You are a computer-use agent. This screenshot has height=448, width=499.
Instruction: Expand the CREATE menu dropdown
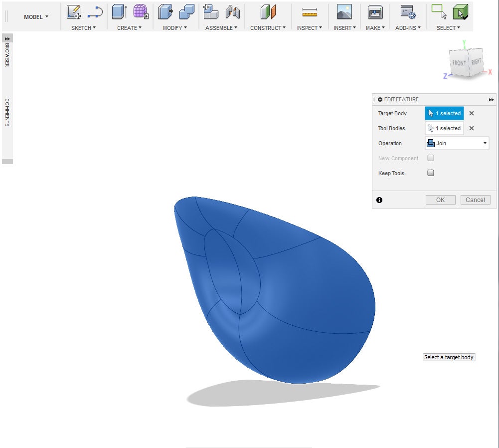point(129,28)
